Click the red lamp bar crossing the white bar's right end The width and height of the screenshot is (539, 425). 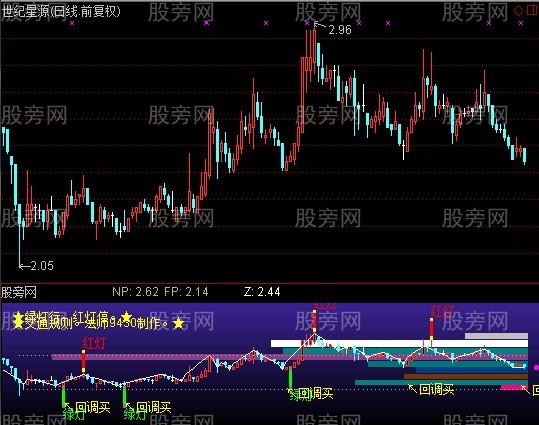pos(431,329)
